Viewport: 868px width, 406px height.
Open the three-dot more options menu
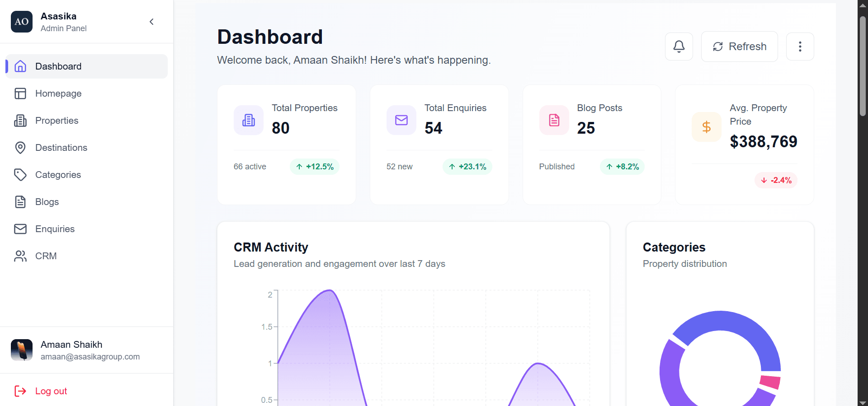tap(800, 47)
